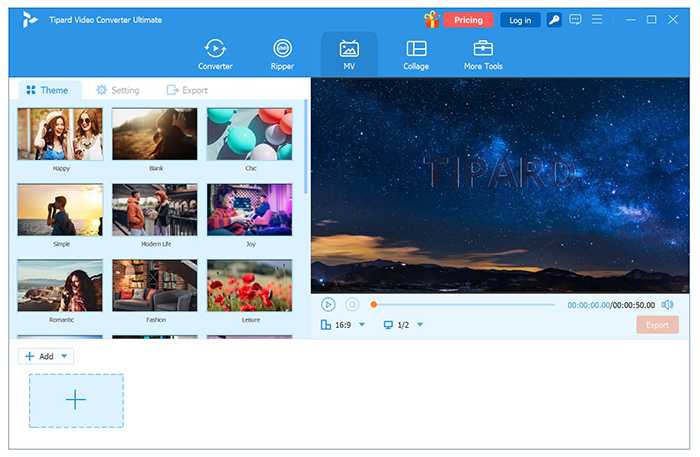Viewport: 700px width, 457px height.
Task: Expand the 16:9 aspect ratio dropdown
Action: pos(362,325)
